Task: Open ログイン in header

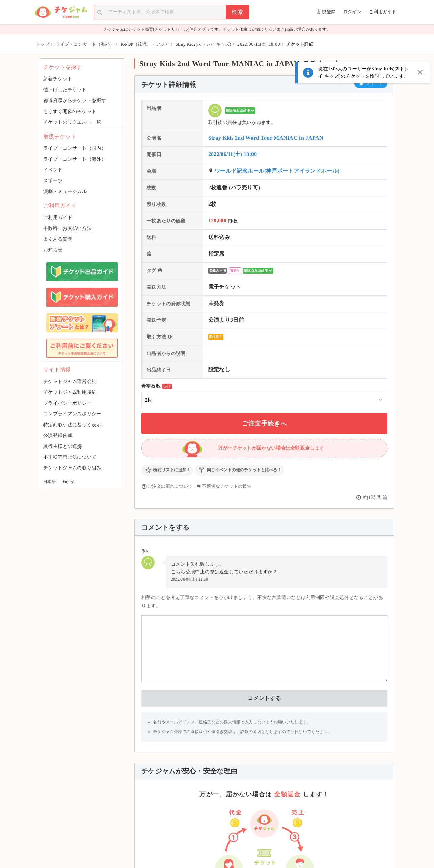Action: 352,12
